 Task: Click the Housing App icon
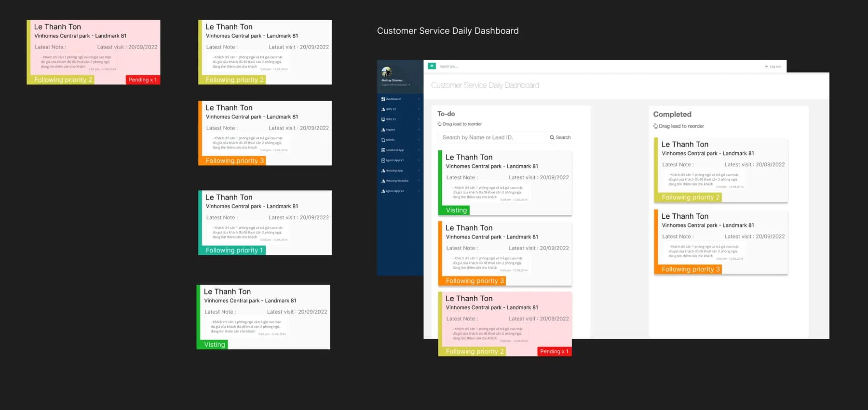click(383, 171)
